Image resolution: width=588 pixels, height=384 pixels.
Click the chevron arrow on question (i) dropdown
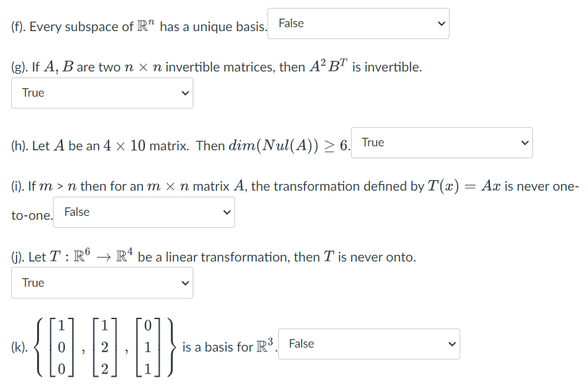coord(226,213)
